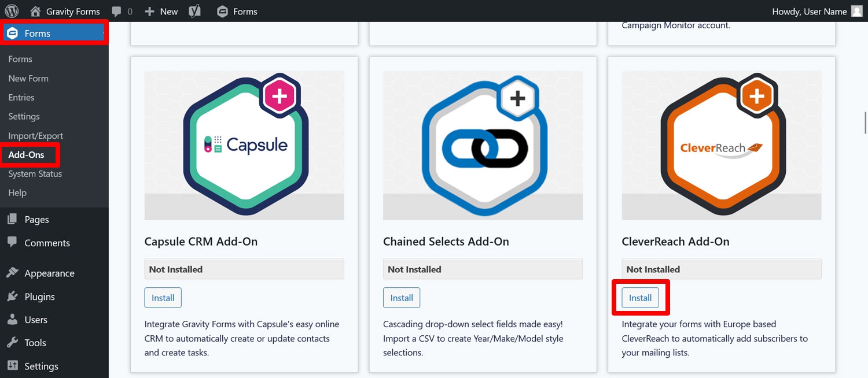This screenshot has height=378, width=868.
Task: Click the Plugins plug icon
Action: point(12,296)
